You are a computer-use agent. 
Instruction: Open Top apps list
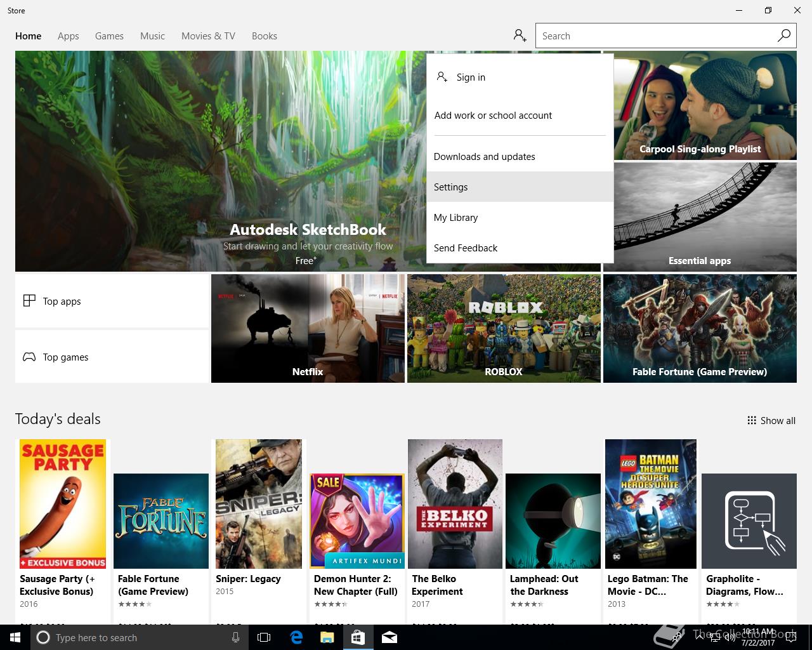(x=112, y=301)
